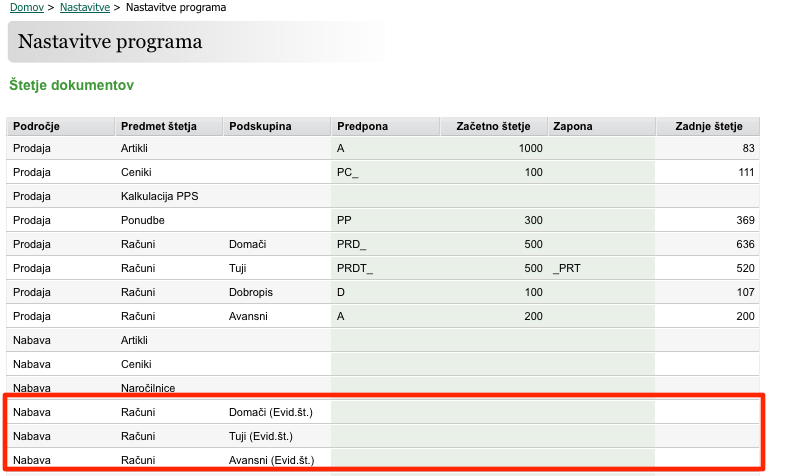The width and height of the screenshot is (788, 476).
Task: Click Predpona field for Nabava Domači (Evid.št.)
Action: click(385, 412)
